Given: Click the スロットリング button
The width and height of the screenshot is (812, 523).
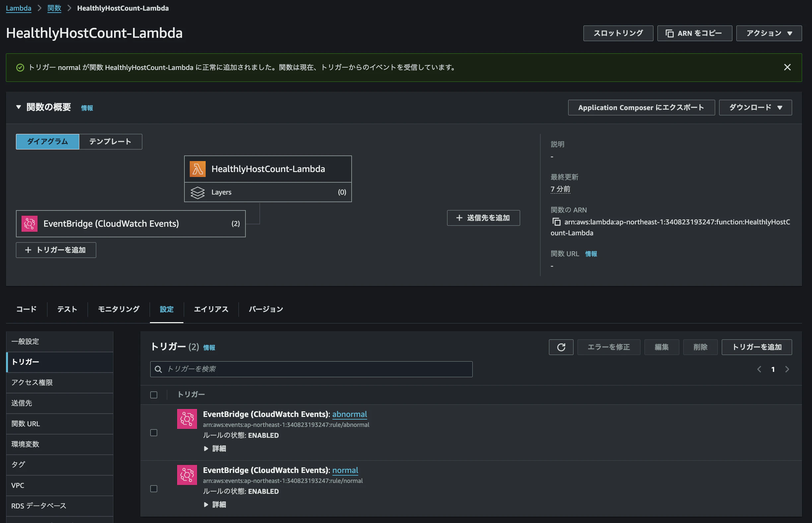Looking at the screenshot, I should click(618, 33).
